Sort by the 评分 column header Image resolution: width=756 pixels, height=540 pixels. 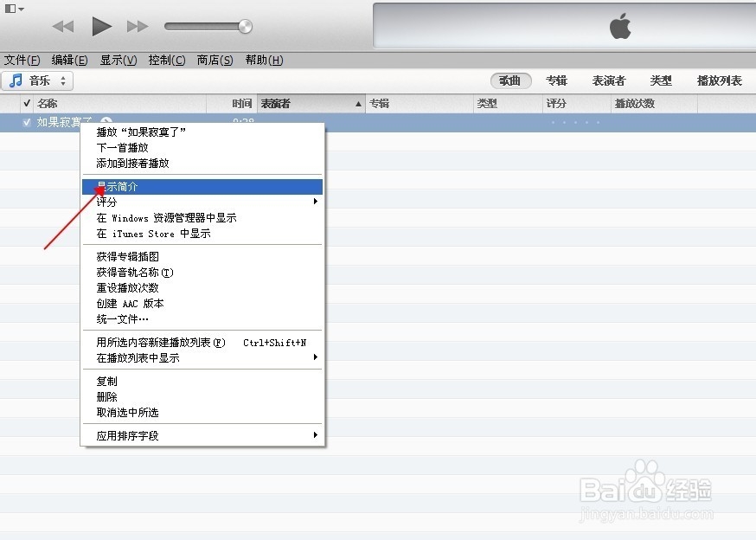coord(577,103)
